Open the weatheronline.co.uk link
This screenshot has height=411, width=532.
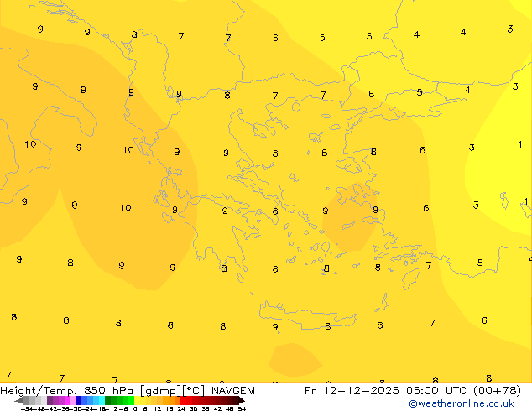(461, 403)
